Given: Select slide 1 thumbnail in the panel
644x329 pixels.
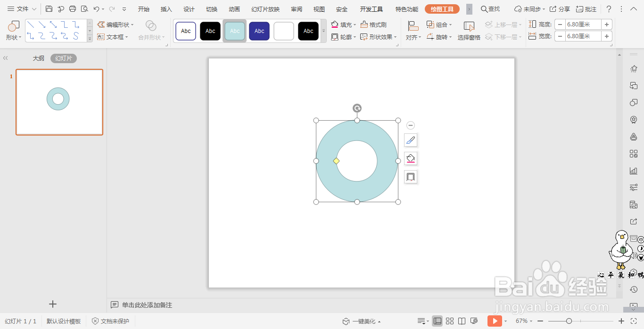Looking at the screenshot, I should (x=59, y=102).
